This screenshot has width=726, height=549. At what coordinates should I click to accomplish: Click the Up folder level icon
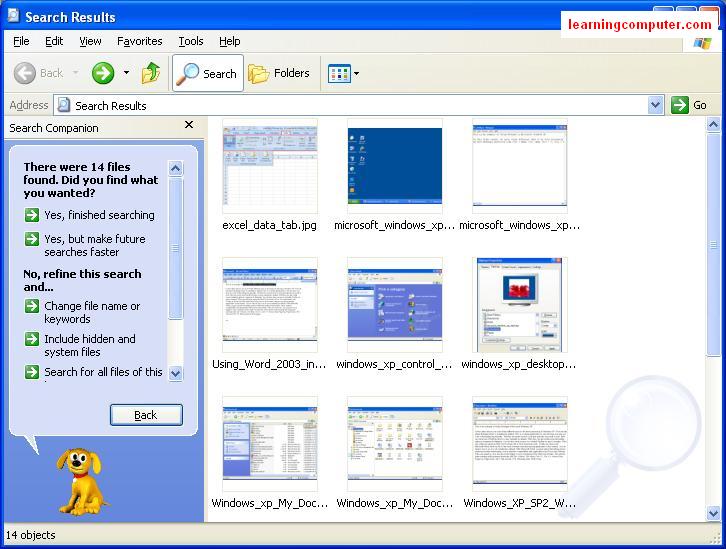pos(151,73)
